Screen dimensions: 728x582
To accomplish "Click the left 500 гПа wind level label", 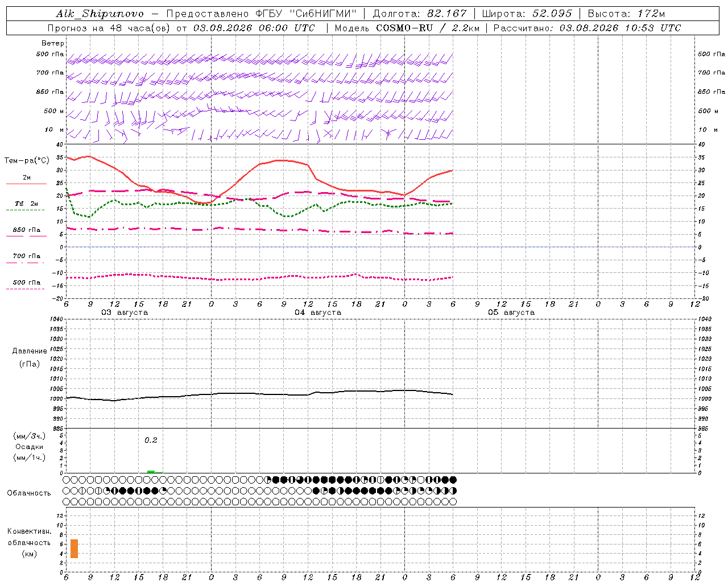I will tap(50, 54).
